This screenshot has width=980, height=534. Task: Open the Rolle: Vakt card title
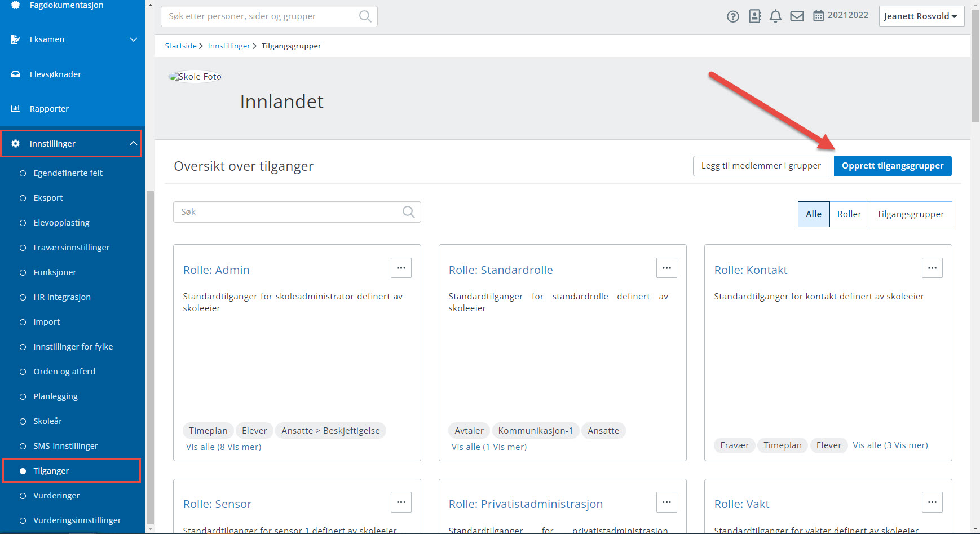(x=742, y=504)
